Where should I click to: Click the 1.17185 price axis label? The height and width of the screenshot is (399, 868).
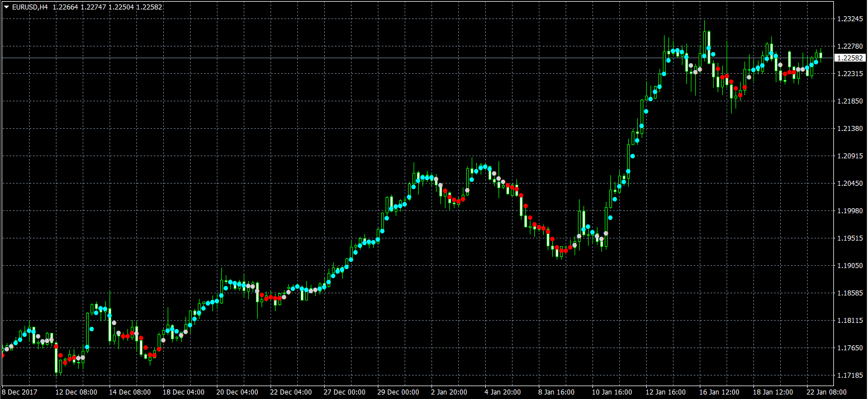[849, 375]
